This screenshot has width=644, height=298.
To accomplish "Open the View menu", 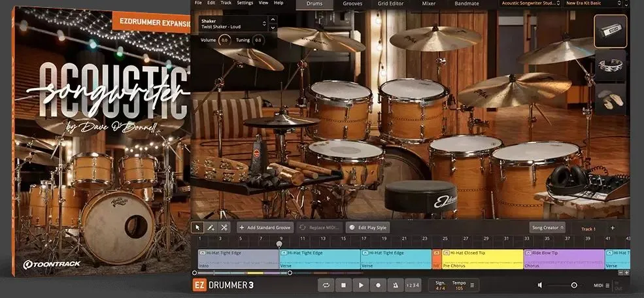I will click(x=263, y=3).
